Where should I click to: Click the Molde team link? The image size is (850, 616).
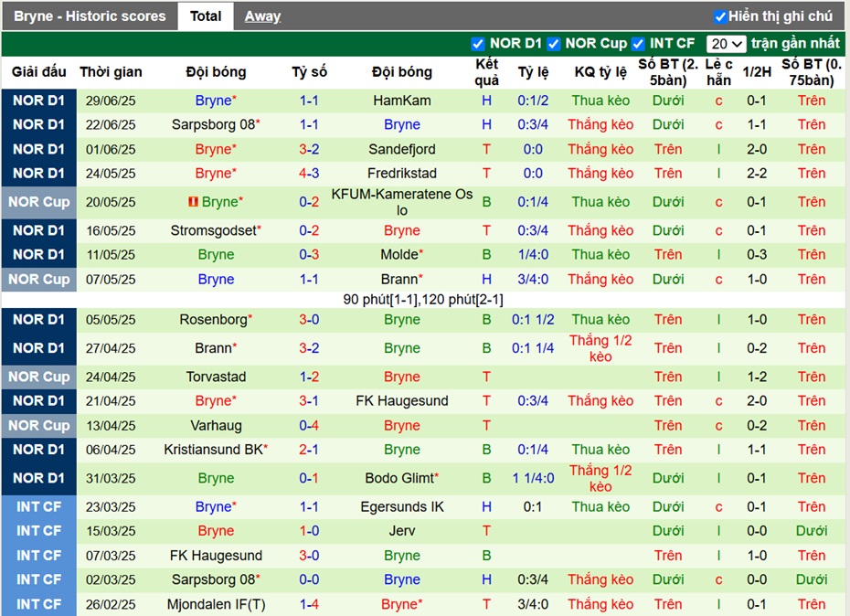(401, 254)
